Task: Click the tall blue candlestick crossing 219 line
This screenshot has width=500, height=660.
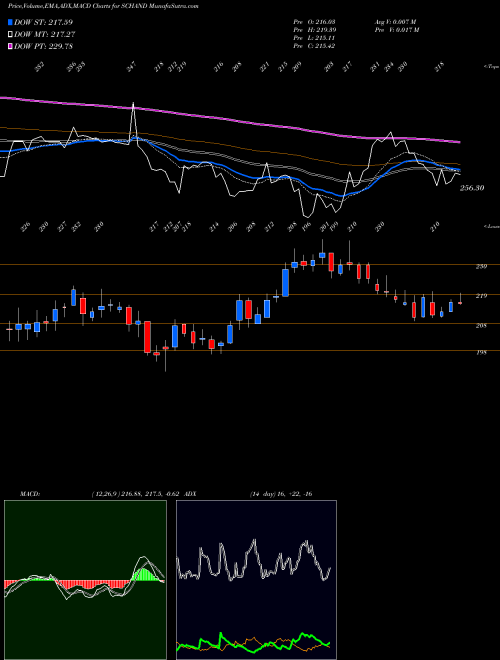Action: 285,283
